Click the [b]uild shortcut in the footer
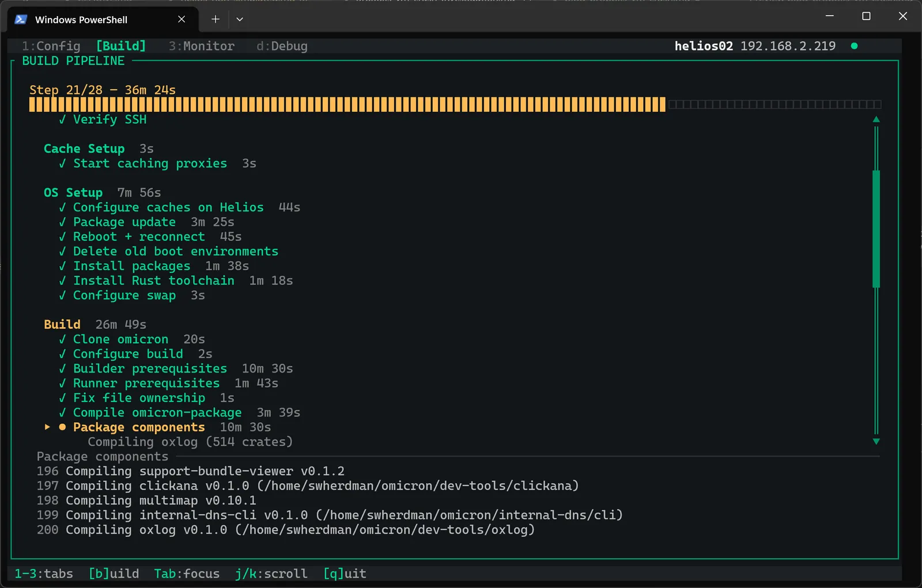 tap(114, 574)
